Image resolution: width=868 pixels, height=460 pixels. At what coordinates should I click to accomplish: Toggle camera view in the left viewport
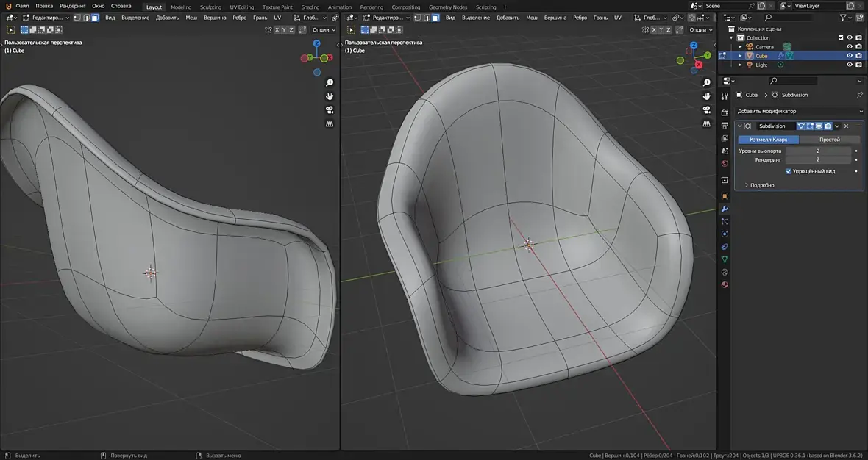click(x=330, y=109)
